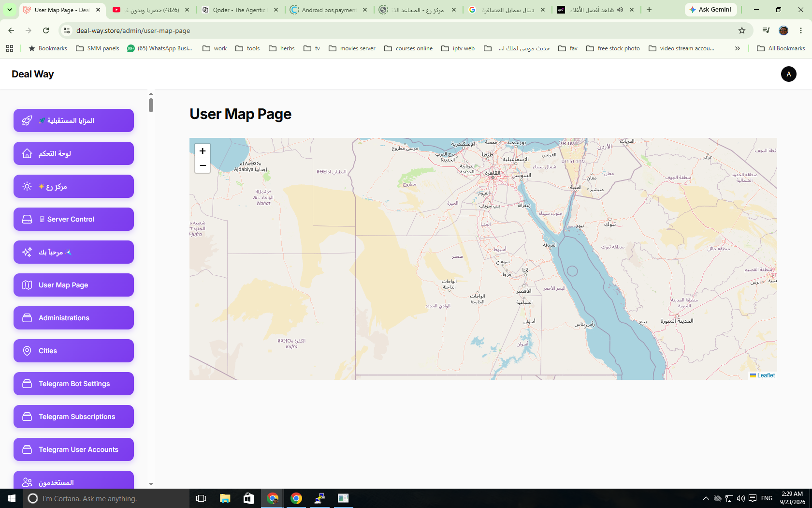812x508 pixels.
Task: Show hidden system tray icons
Action: (706, 498)
